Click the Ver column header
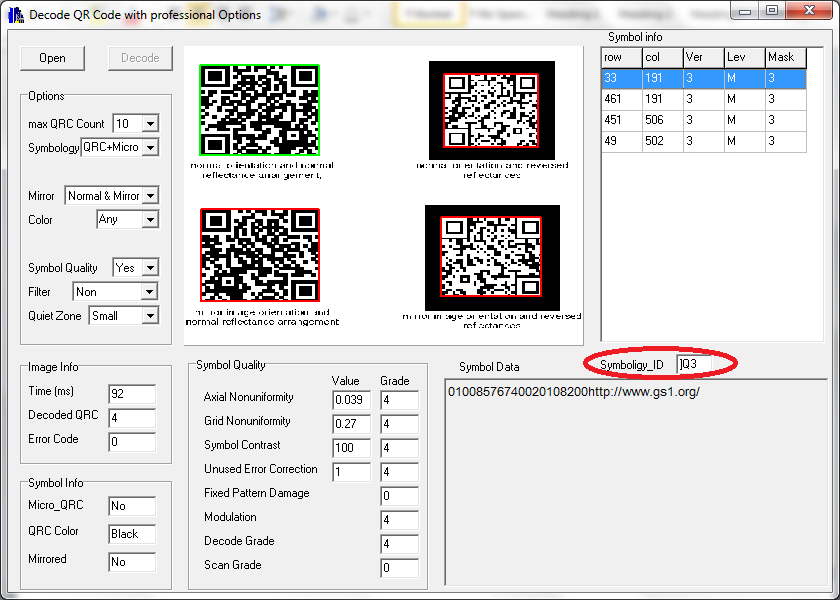Screen dimensions: 840x600 tap(704, 57)
